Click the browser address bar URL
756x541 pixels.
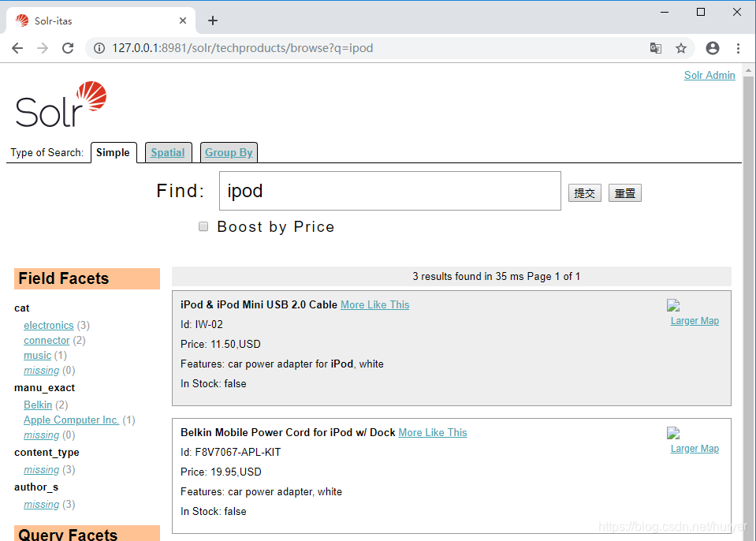click(x=243, y=48)
